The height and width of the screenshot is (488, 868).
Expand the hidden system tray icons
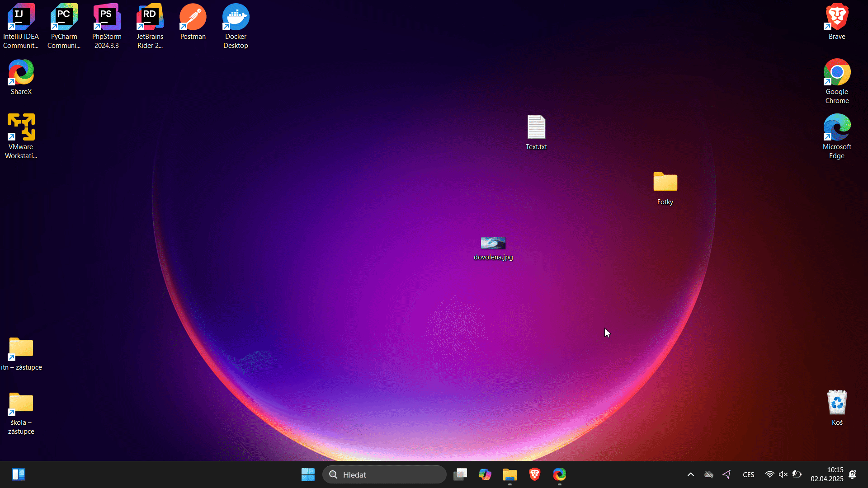coord(690,474)
